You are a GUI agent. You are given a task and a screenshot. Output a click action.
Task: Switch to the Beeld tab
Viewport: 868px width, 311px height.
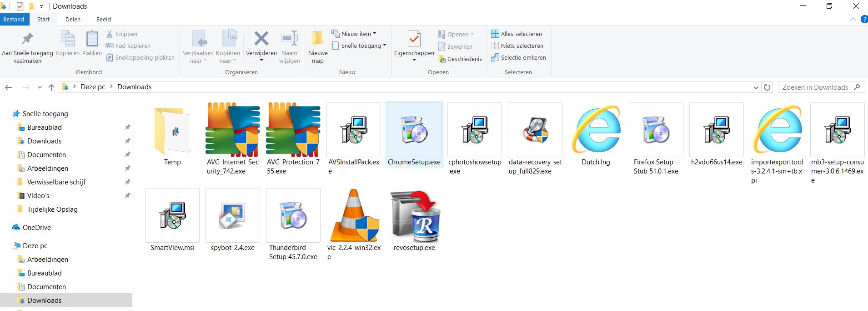point(104,19)
